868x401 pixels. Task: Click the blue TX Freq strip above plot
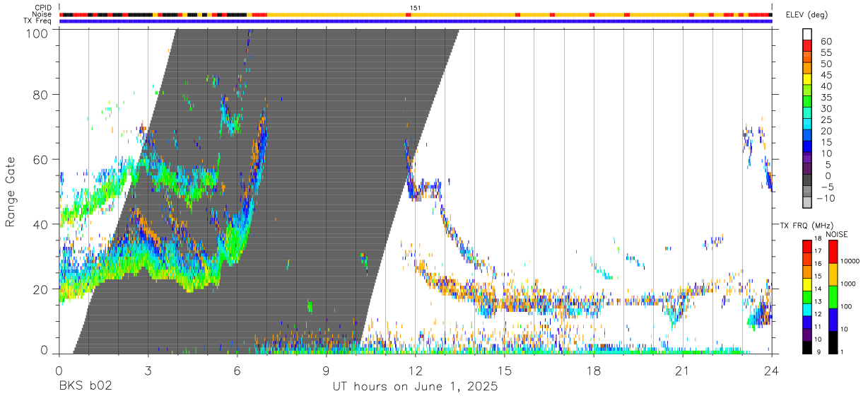(x=416, y=21)
